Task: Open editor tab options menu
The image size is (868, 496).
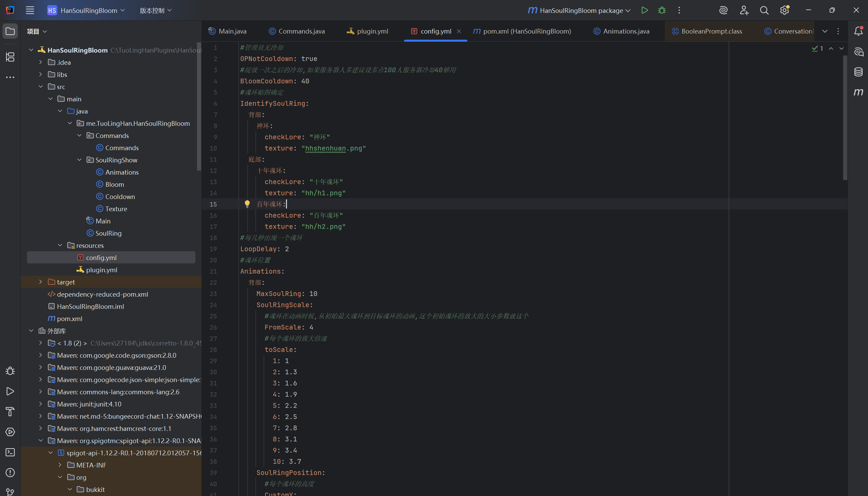Action: (838, 31)
